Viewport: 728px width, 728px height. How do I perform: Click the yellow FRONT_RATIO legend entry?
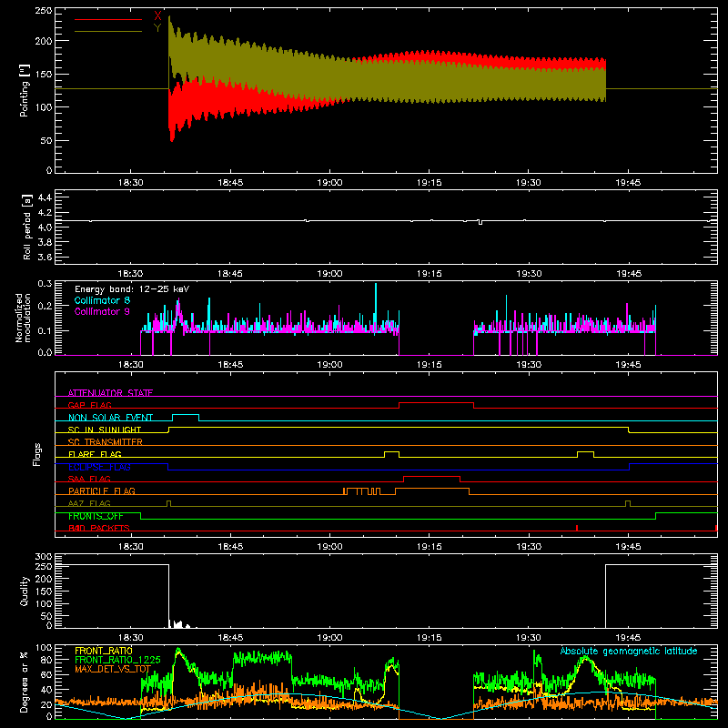point(104,651)
